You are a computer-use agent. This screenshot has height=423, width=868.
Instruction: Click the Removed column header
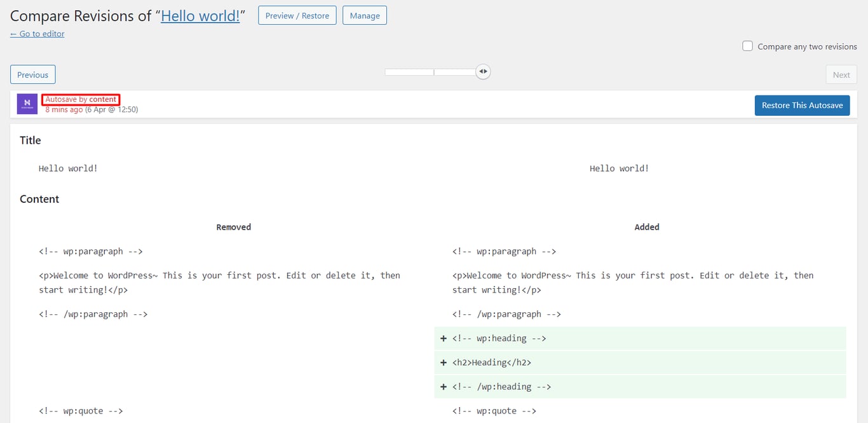point(233,226)
